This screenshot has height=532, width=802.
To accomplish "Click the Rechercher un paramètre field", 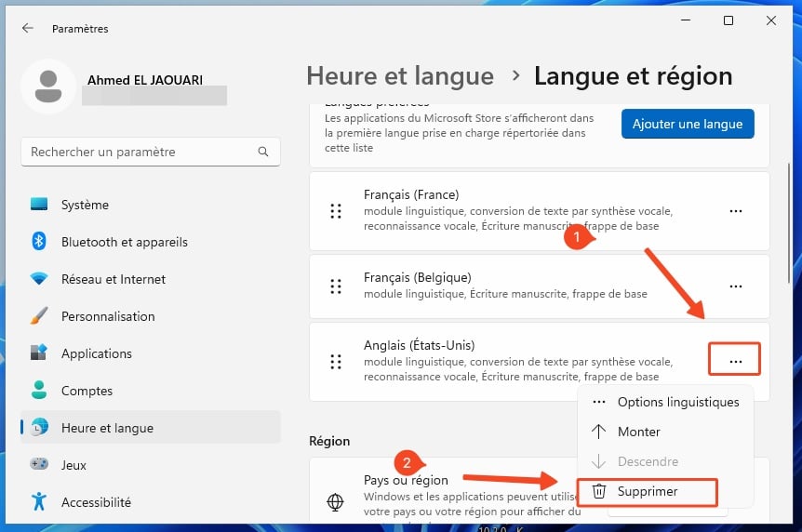I will click(151, 152).
